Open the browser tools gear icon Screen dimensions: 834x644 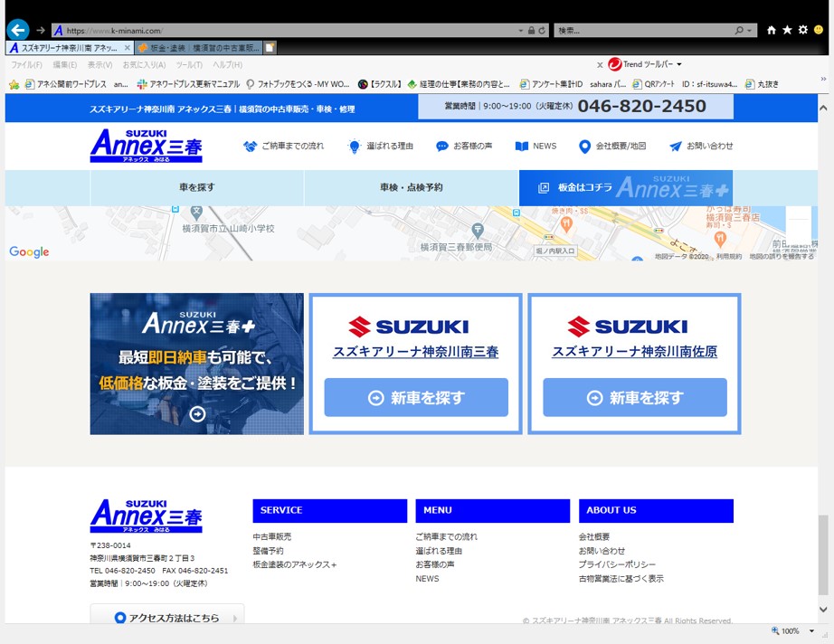pos(803,30)
